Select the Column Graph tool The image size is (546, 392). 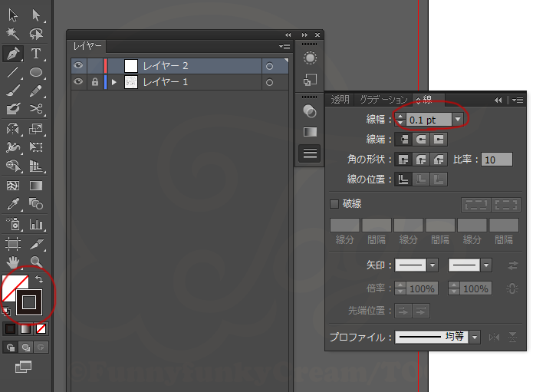[x=36, y=224]
